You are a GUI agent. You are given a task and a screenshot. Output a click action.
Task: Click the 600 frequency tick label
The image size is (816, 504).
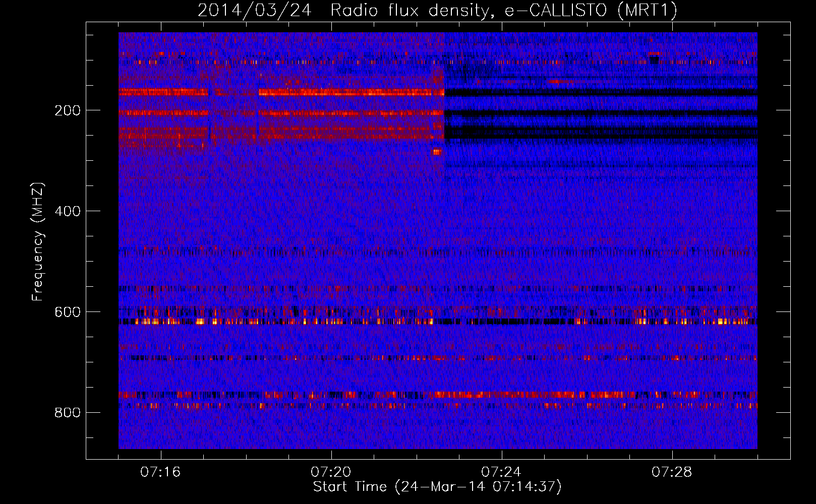(x=68, y=312)
